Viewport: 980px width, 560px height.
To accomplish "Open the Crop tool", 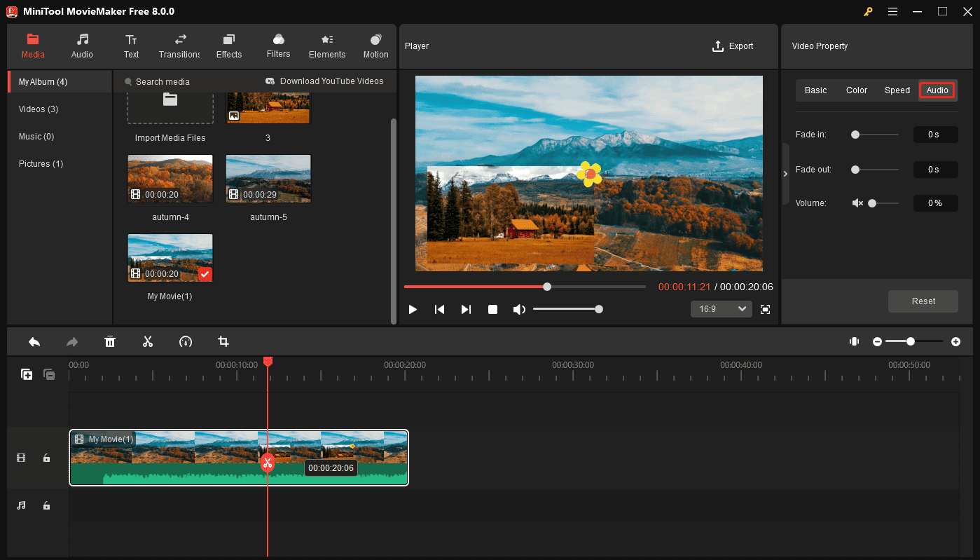I will (223, 342).
